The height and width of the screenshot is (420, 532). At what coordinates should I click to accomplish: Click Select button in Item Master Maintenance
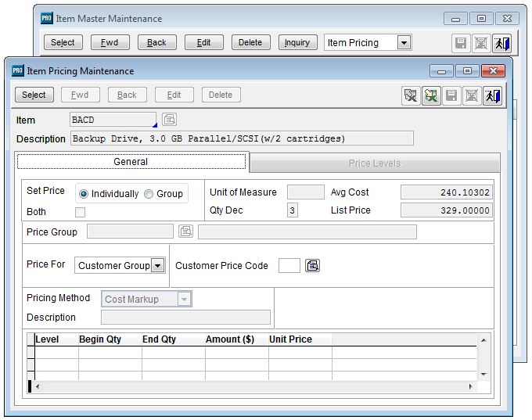(63, 42)
